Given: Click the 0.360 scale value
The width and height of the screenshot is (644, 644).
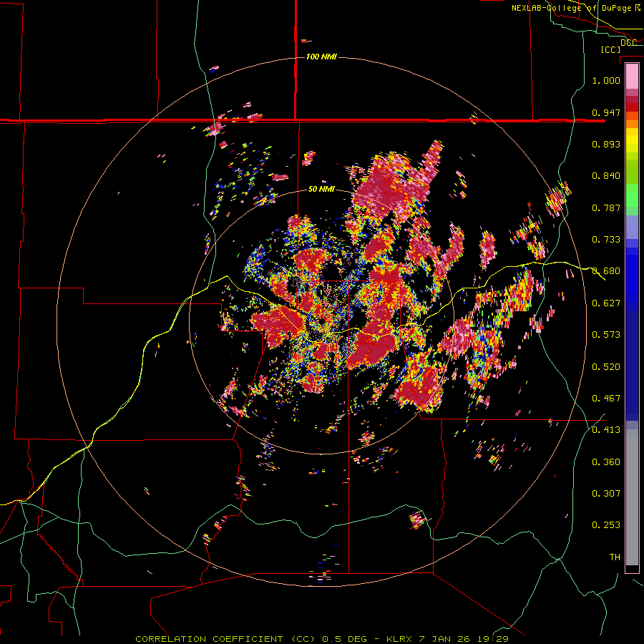Looking at the screenshot, I should point(606,462).
